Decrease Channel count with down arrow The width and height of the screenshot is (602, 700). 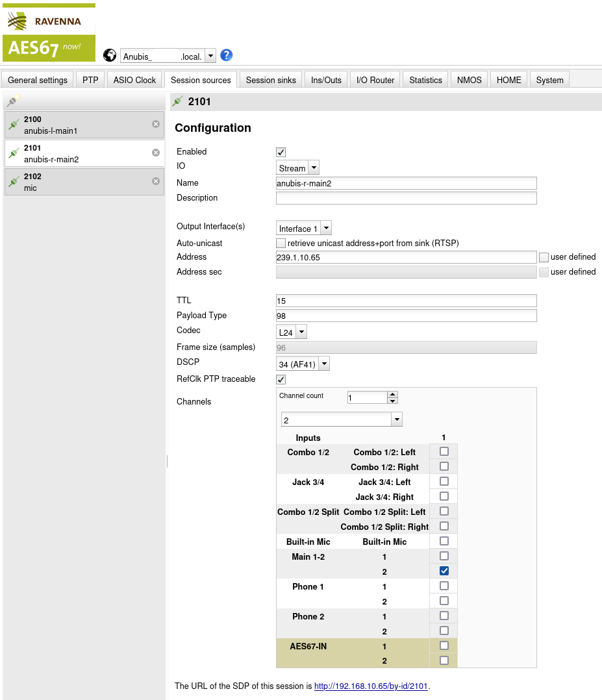click(392, 401)
